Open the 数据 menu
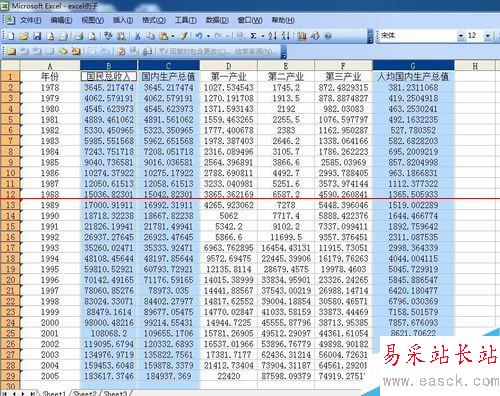This screenshot has height=396, width=500. pos(217,20)
